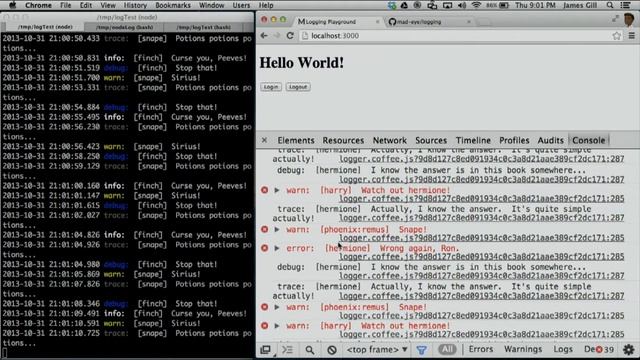Click the battery status icon

coord(504,5)
